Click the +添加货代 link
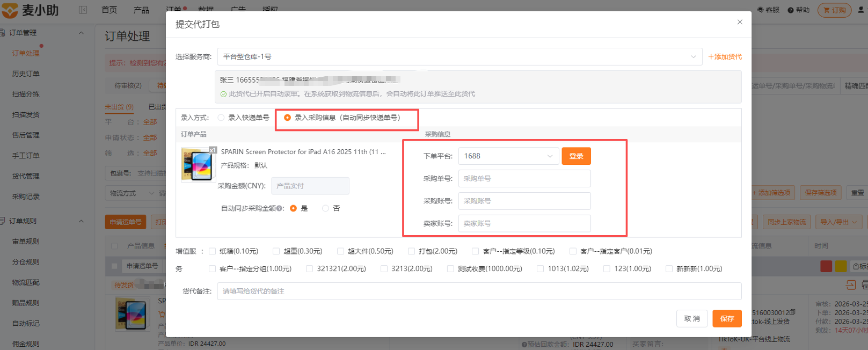 [725, 56]
